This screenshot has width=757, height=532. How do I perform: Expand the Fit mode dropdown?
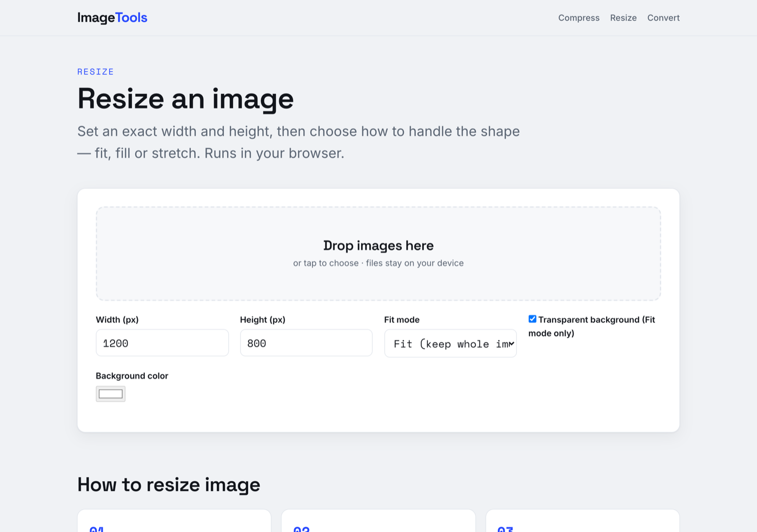(x=450, y=343)
